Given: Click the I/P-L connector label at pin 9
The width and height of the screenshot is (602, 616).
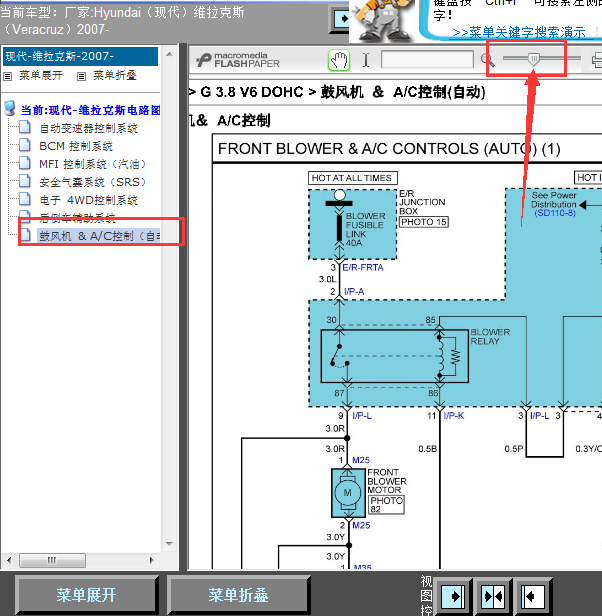Looking at the screenshot, I should 362,416.
